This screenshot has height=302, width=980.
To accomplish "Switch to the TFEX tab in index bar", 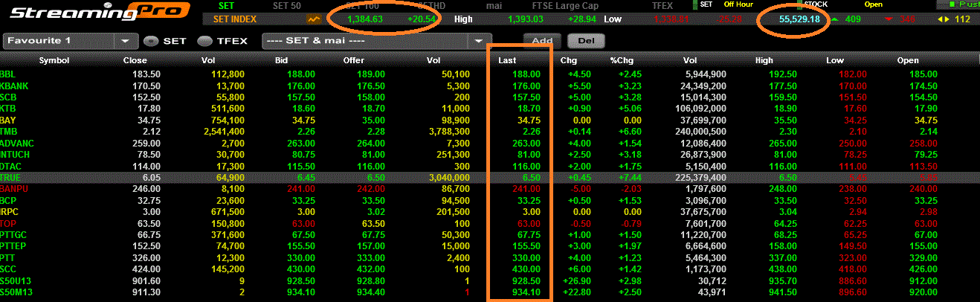I will [x=662, y=5].
